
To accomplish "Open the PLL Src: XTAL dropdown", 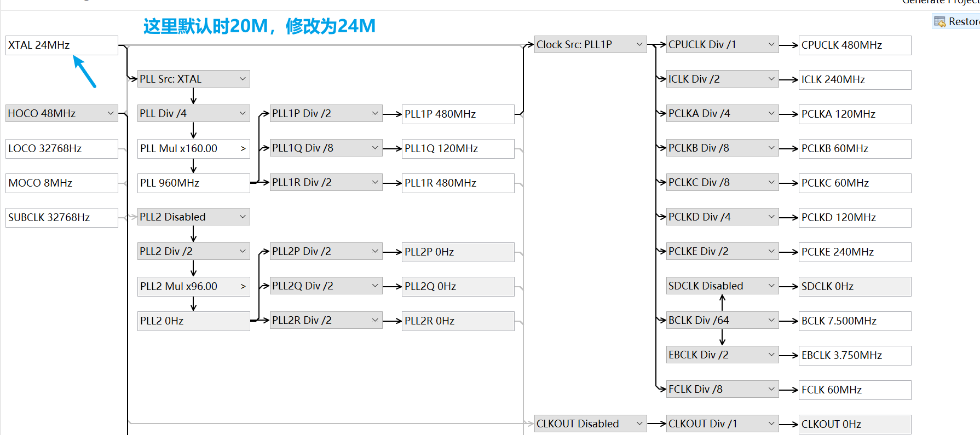I will pos(194,79).
